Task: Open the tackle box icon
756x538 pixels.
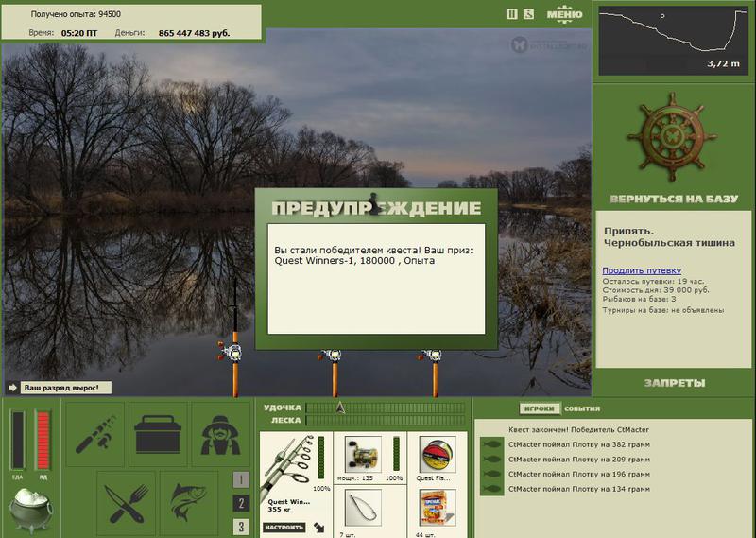Action: pyautogui.click(x=158, y=434)
